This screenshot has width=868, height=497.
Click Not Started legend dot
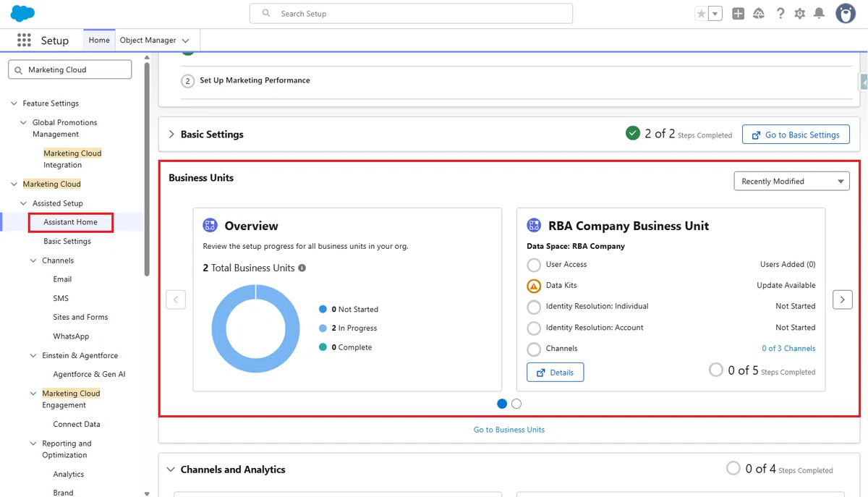tap(323, 309)
